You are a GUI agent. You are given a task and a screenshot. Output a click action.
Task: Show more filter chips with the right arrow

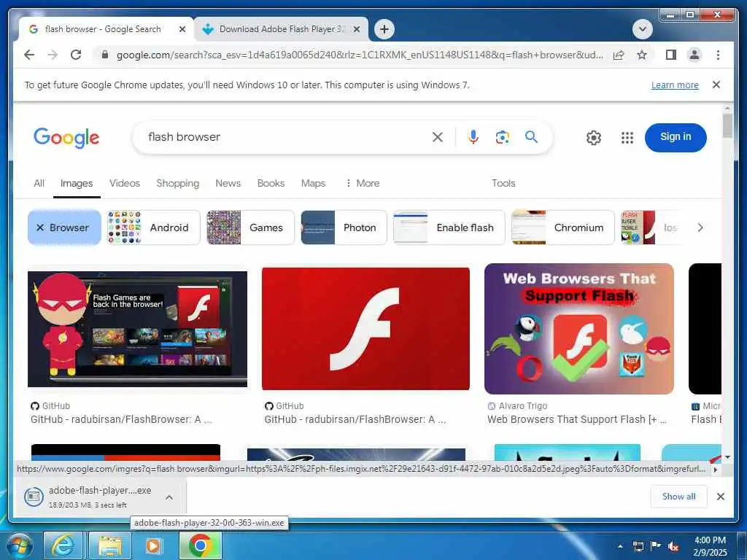[700, 227]
